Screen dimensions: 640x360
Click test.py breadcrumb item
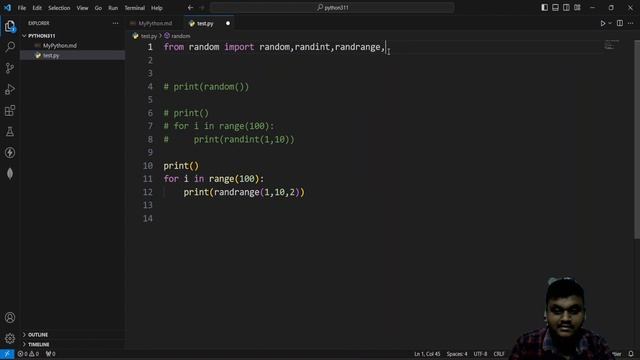149,36
